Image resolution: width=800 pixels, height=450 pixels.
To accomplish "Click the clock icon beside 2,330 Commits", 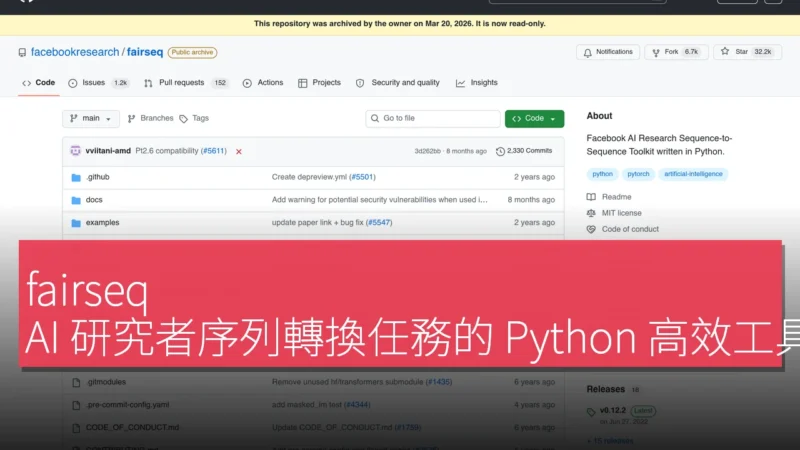I will pos(500,152).
